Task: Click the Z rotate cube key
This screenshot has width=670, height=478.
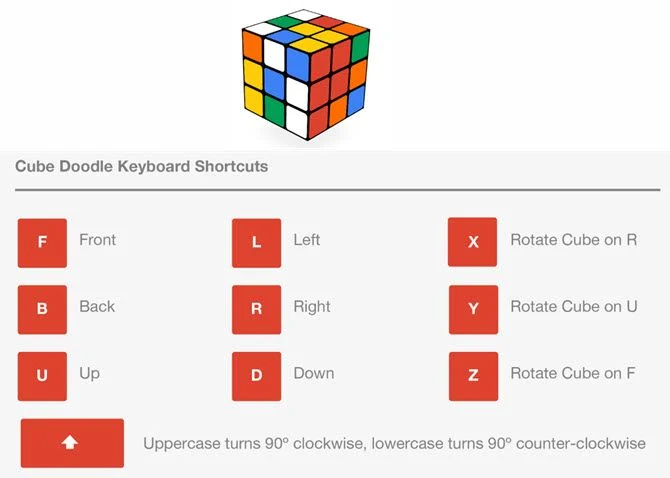Action: click(x=473, y=376)
